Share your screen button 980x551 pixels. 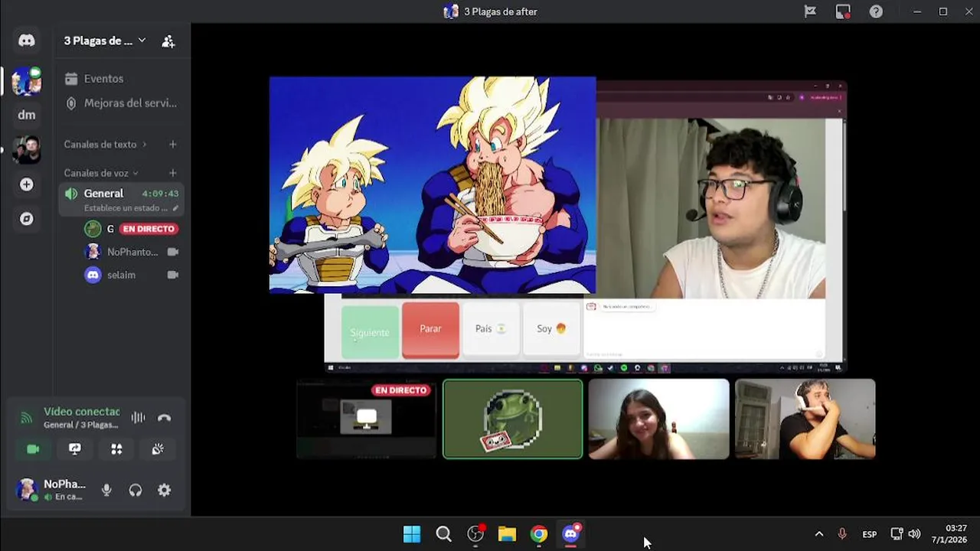pyautogui.click(x=75, y=449)
